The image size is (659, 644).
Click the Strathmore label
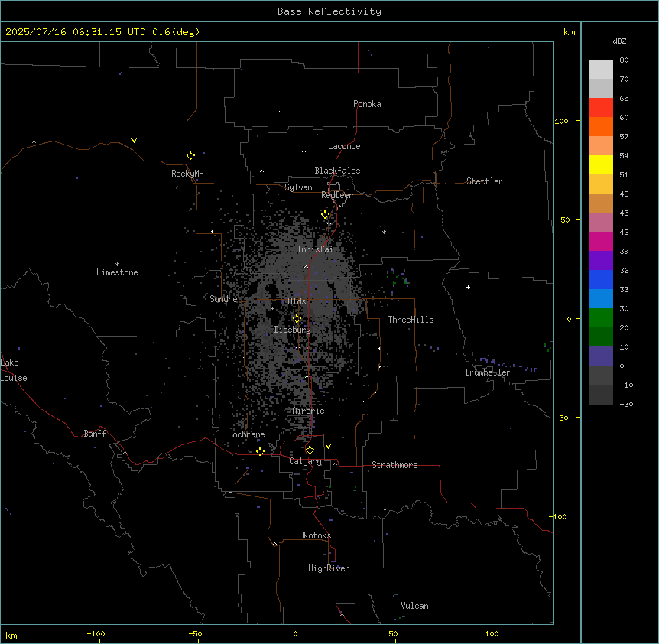coord(394,465)
